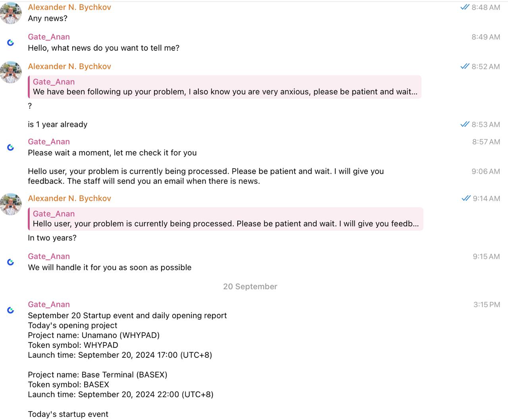508x420 pixels.
Task: Click Gate_Anan's avatar next to "We will handle it"
Action: coord(11,262)
